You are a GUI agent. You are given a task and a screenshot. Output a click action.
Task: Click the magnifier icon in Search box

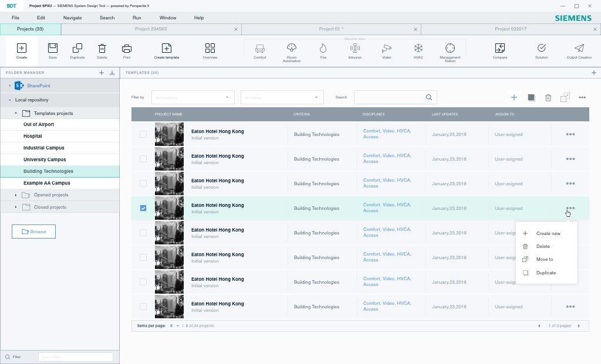point(429,97)
